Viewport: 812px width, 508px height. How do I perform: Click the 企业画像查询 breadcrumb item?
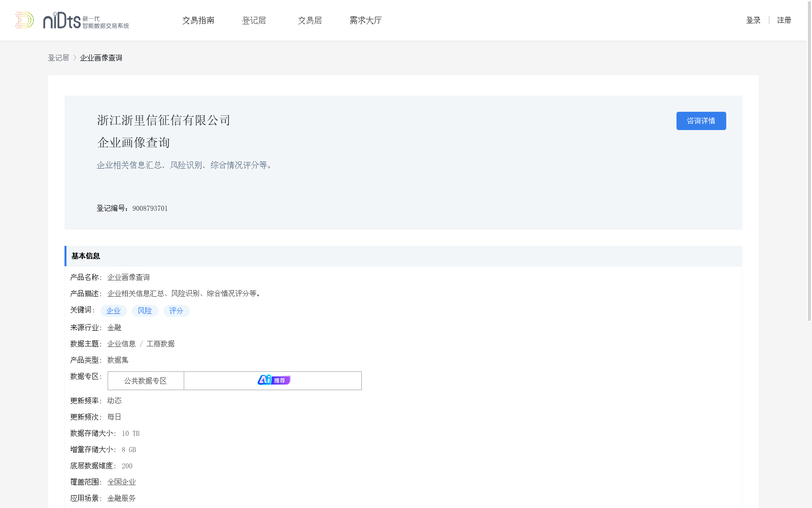101,58
